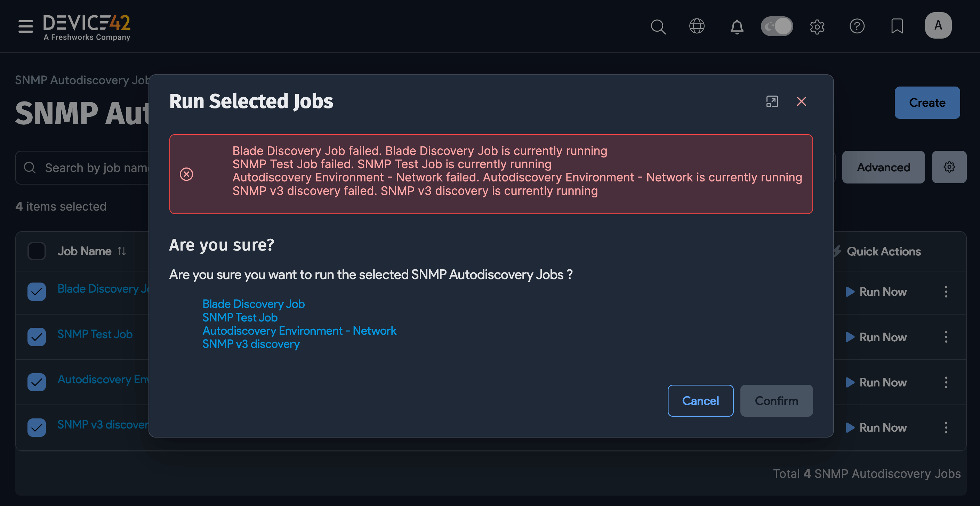This screenshot has height=506, width=980.
Task: Uncheck the SNMP Test Job checkbox
Action: pyautogui.click(x=37, y=336)
